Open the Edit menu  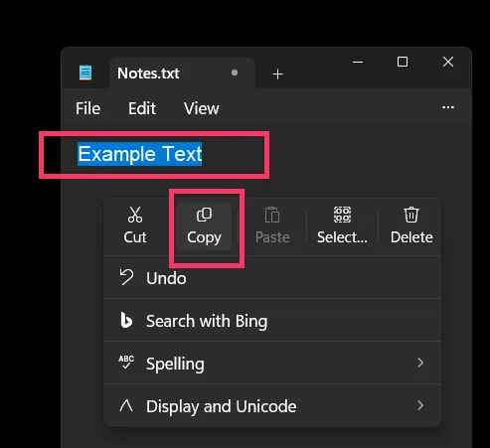point(142,108)
